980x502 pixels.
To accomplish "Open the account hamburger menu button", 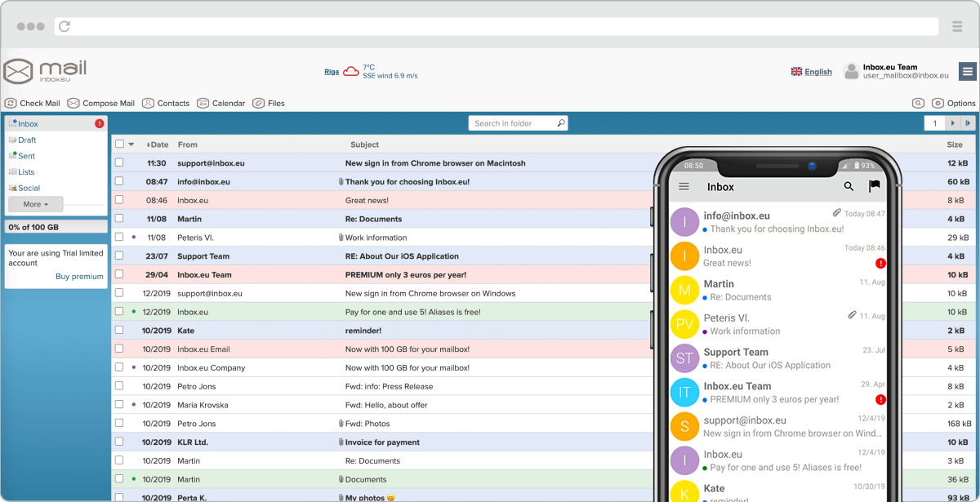I will click(x=967, y=72).
